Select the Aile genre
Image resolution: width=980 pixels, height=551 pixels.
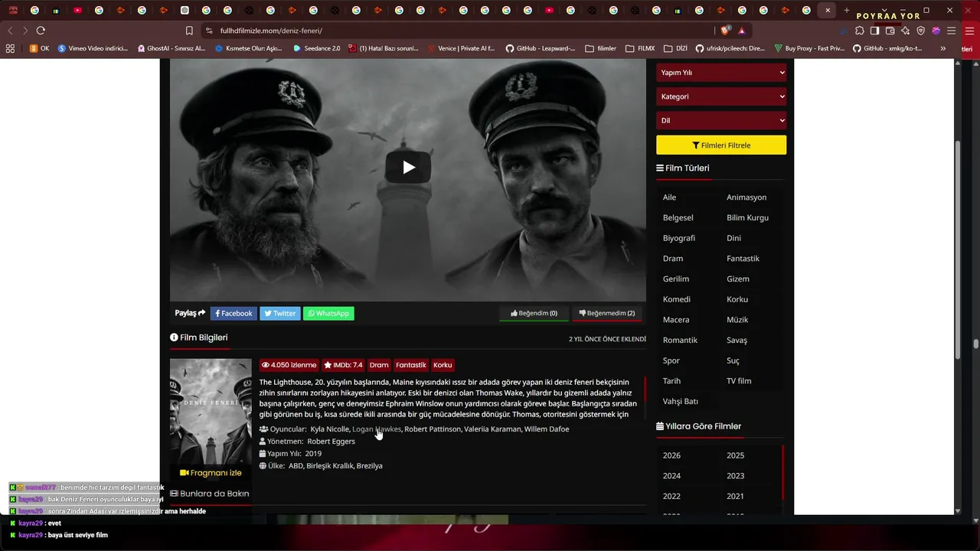pyautogui.click(x=669, y=197)
